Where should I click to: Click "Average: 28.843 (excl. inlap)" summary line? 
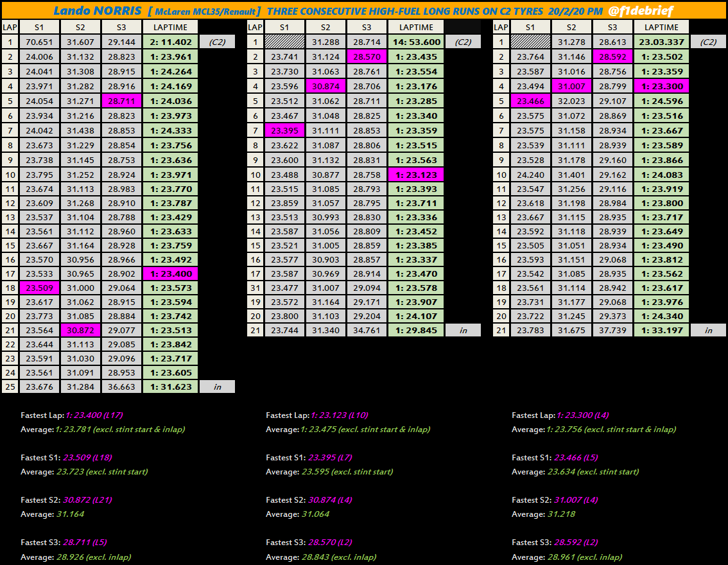321,557
